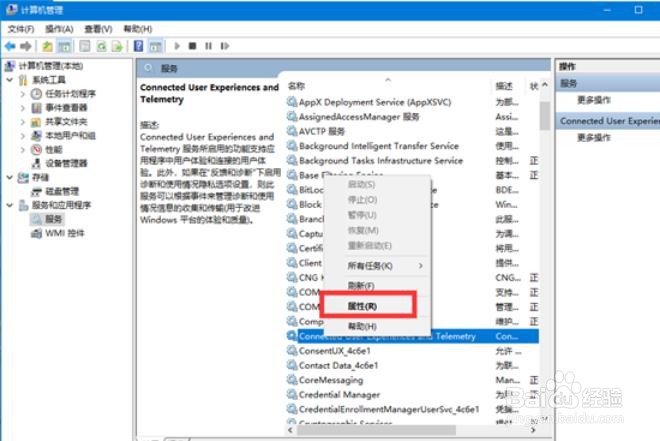Click the clock icon of 任务计划程序
Screen dimensions: 660x441
click(x=37, y=93)
